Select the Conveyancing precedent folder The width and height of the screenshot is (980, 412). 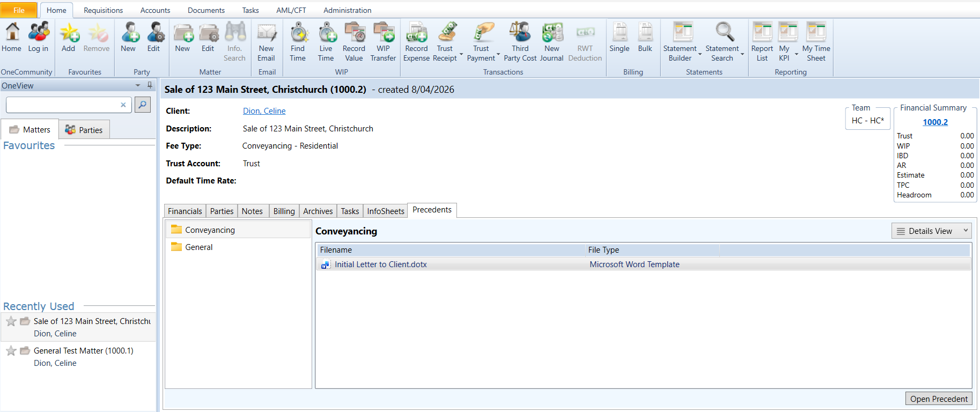pyautogui.click(x=238, y=230)
